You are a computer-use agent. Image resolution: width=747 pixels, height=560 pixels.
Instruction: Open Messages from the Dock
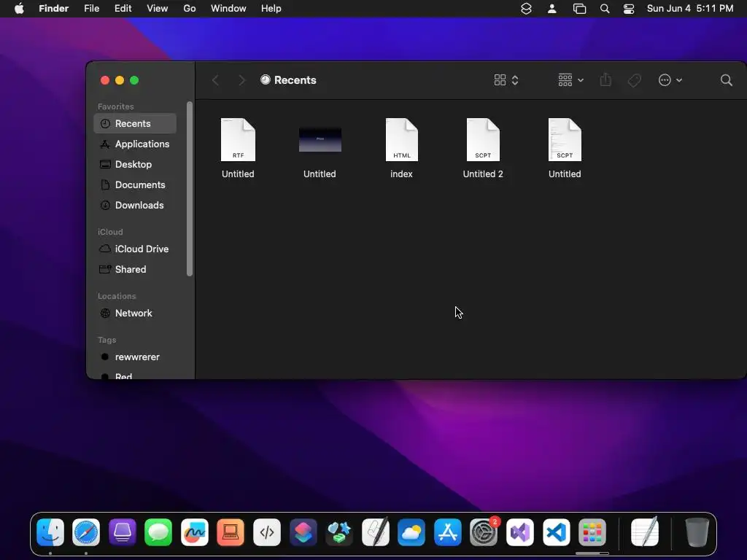pos(158,532)
